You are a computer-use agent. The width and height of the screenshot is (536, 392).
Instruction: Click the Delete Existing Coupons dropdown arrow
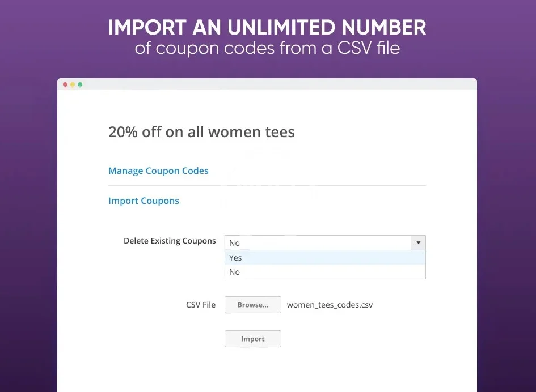418,243
